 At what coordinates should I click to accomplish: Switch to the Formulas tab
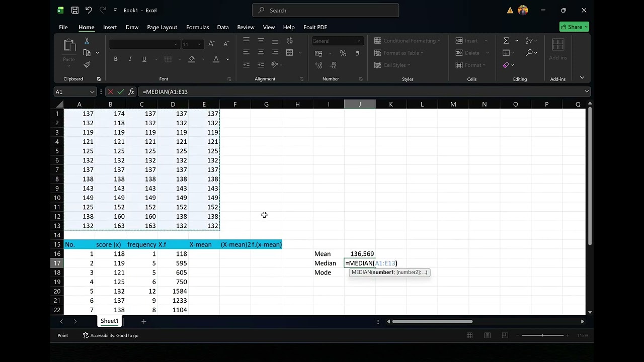click(x=198, y=27)
